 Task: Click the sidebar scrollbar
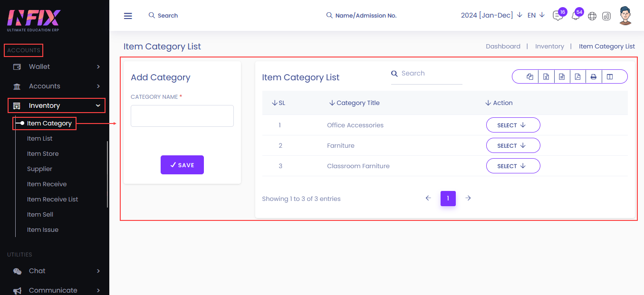pos(107,174)
